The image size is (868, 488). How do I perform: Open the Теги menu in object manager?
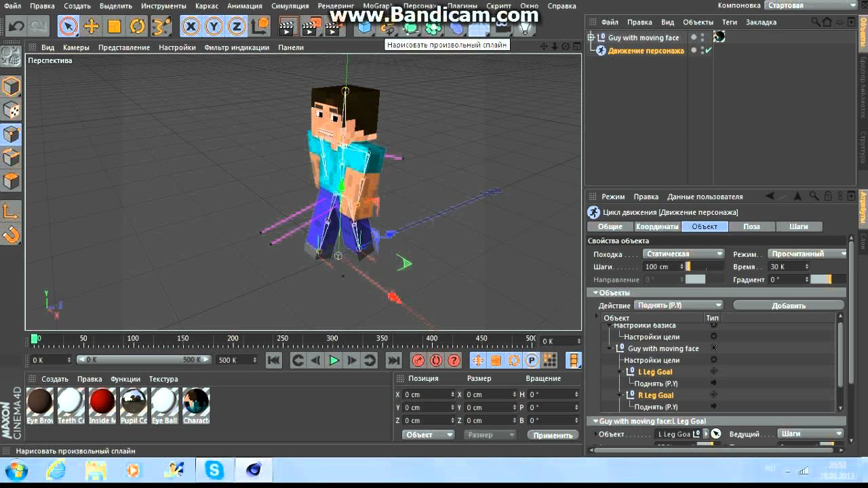tap(730, 22)
